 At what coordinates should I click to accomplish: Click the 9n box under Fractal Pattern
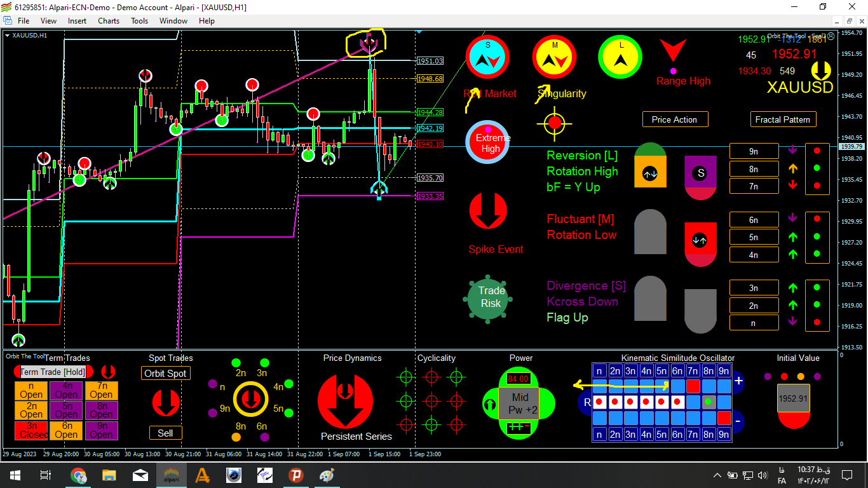754,151
